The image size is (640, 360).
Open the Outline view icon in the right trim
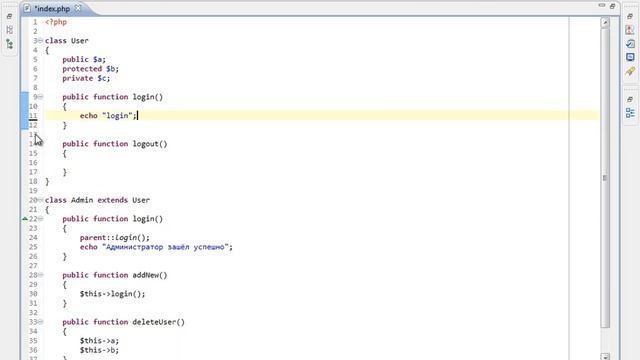point(630,113)
